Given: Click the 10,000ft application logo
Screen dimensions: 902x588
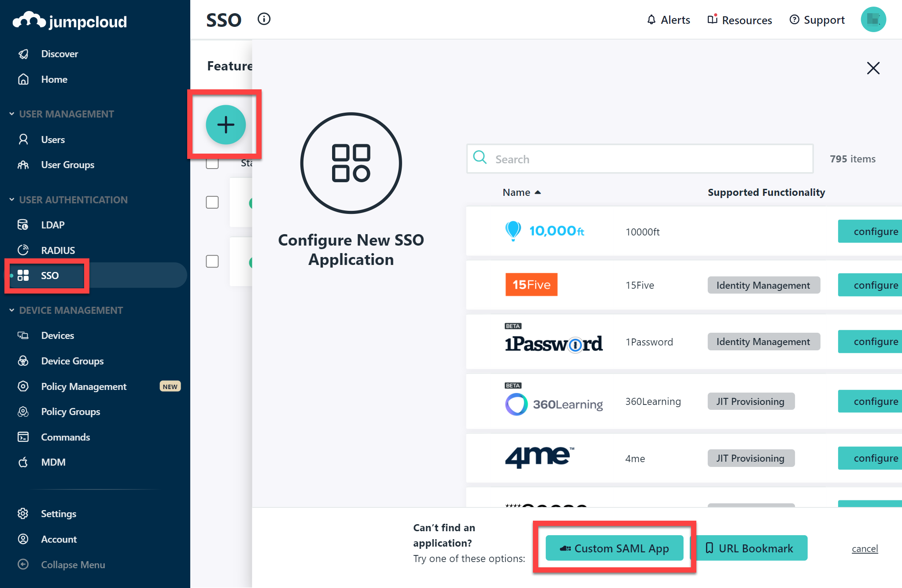Looking at the screenshot, I should [544, 231].
